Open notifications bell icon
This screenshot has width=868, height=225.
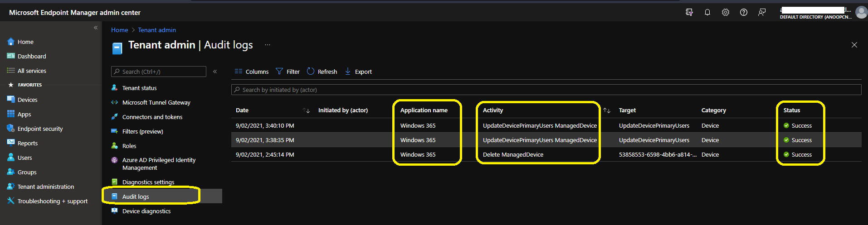(x=707, y=12)
